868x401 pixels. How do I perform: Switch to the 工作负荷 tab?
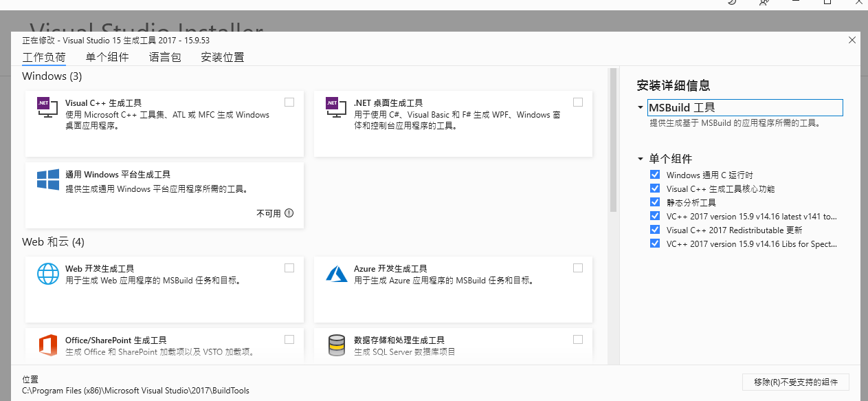(44, 57)
